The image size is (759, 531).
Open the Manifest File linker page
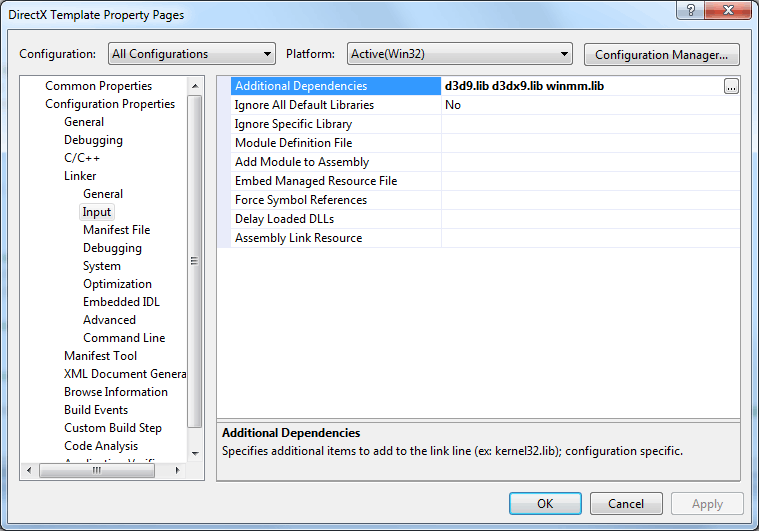point(117,230)
